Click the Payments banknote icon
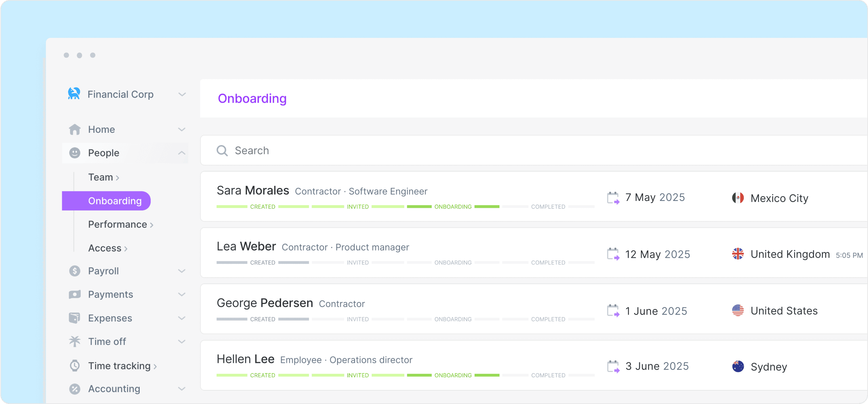868x404 pixels. point(75,294)
